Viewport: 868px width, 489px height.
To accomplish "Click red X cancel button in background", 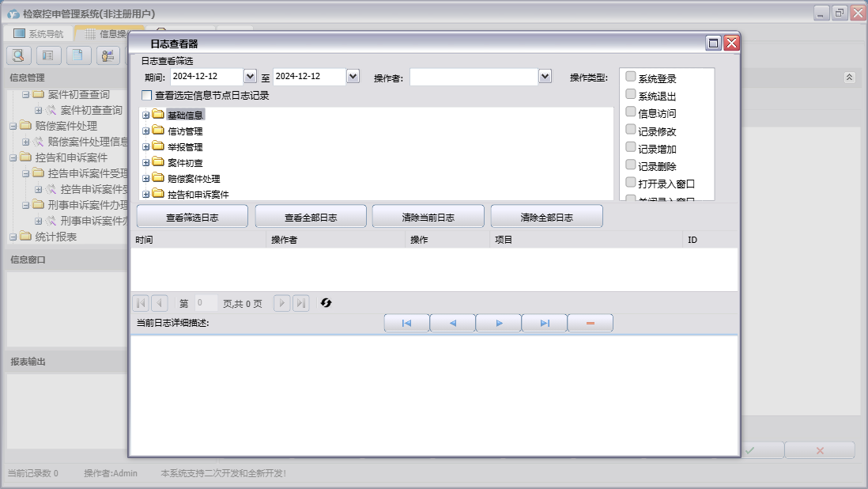I will click(820, 450).
